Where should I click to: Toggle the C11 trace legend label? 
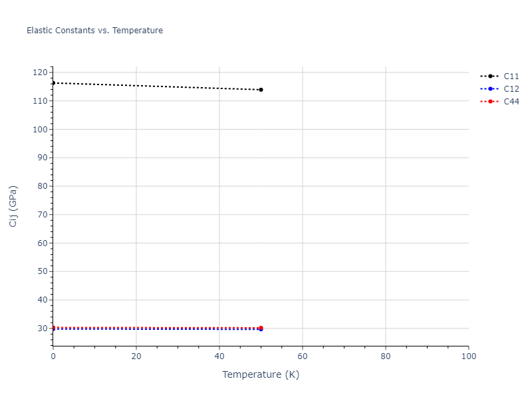click(511, 76)
